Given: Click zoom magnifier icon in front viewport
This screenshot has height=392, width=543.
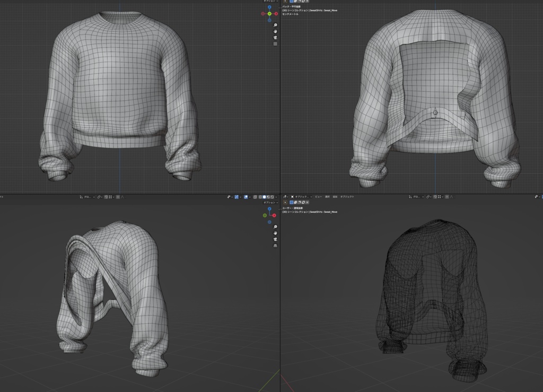Looking at the screenshot, I should [275, 25].
